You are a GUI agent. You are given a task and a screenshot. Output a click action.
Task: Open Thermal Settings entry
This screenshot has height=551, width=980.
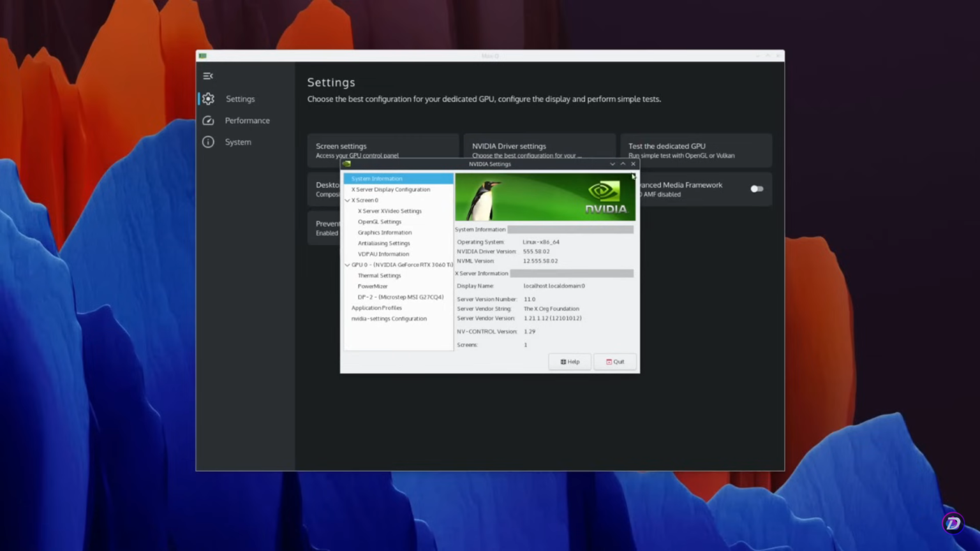pyautogui.click(x=379, y=275)
